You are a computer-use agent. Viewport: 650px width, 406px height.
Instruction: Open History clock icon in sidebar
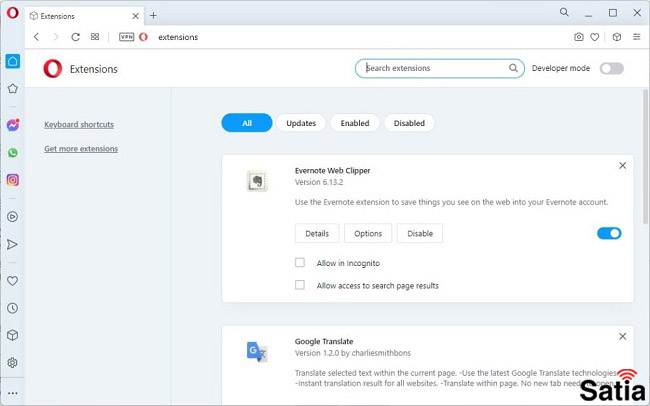[12, 308]
